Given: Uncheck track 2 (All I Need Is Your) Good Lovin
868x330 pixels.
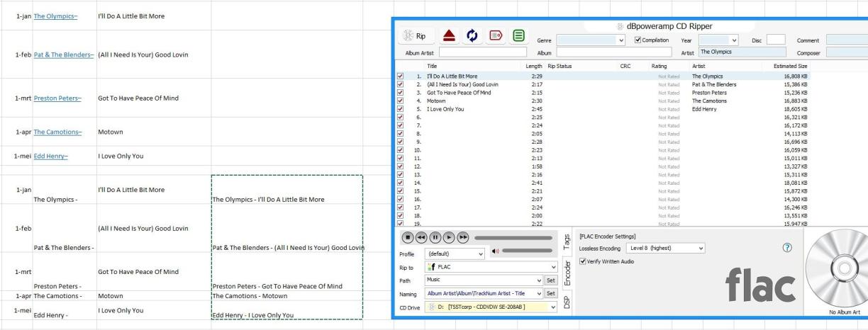Looking at the screenshot, I should tap(401, 84).
